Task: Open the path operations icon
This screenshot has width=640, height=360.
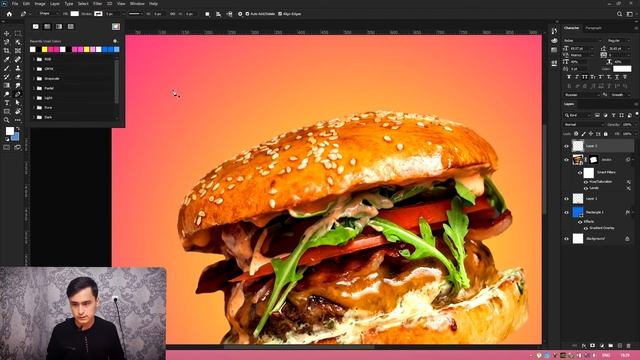Action: (x=207, y=14)
